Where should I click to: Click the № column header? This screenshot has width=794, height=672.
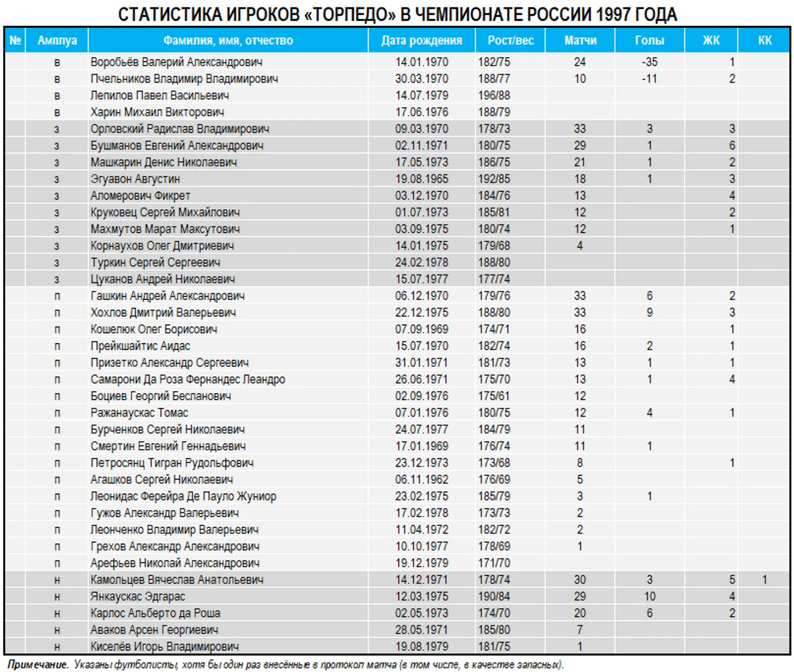pos(15,40)
